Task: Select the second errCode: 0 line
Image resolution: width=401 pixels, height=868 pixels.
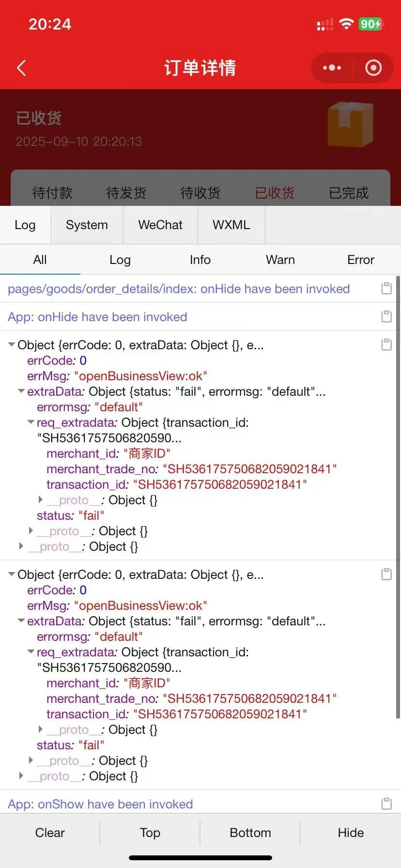Action: coord(57,590)
